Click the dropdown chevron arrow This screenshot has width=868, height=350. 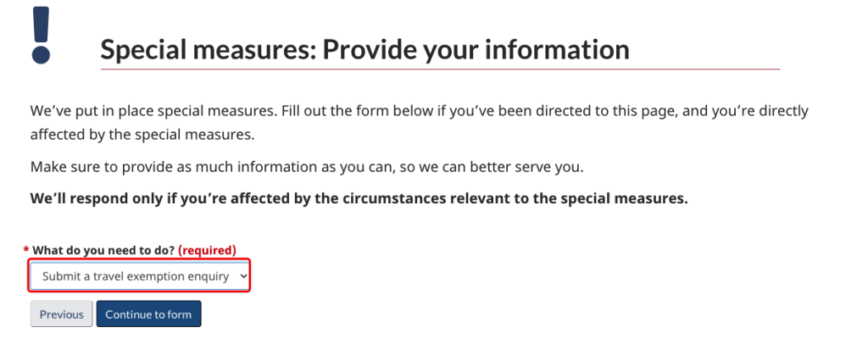243,276
